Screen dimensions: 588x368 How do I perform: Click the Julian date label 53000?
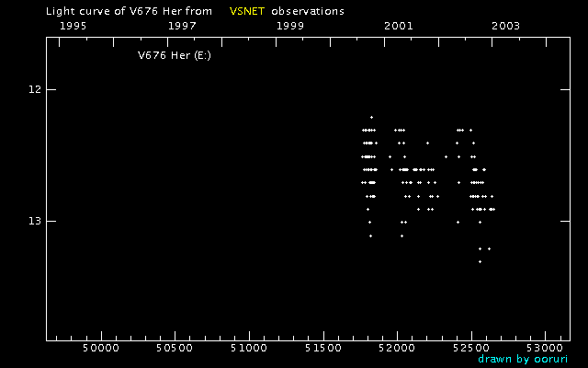(x=545, y=348)
